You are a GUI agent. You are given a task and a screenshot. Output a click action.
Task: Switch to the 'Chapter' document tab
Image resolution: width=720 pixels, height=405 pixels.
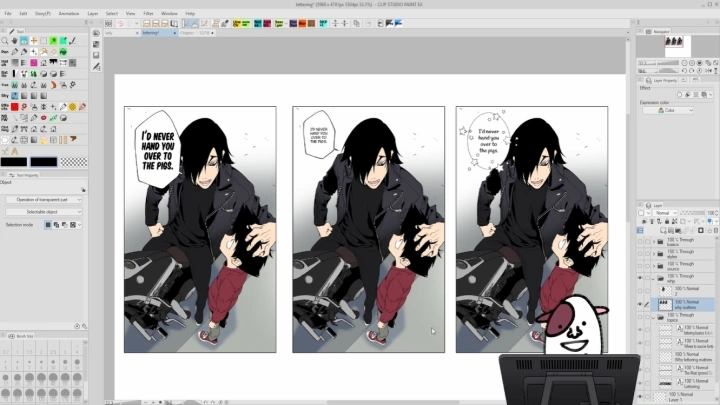pyautogui.click(x=196, y=33)
